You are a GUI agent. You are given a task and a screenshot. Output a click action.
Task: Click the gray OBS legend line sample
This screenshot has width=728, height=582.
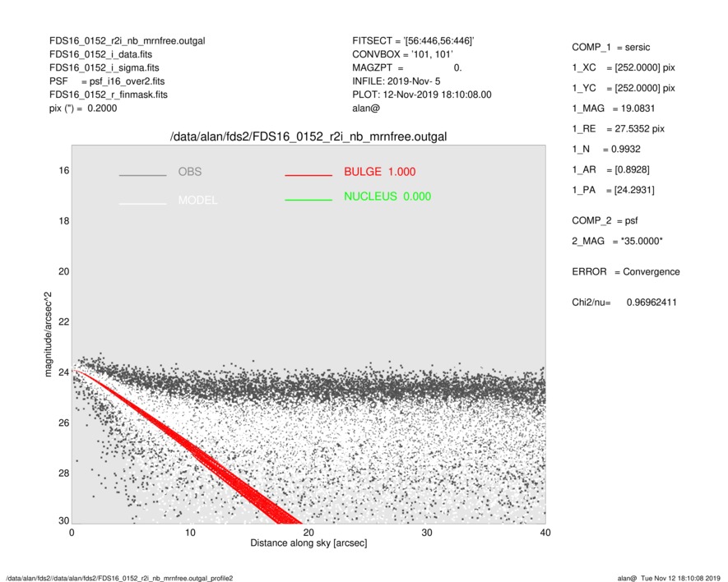click(142, 175)
